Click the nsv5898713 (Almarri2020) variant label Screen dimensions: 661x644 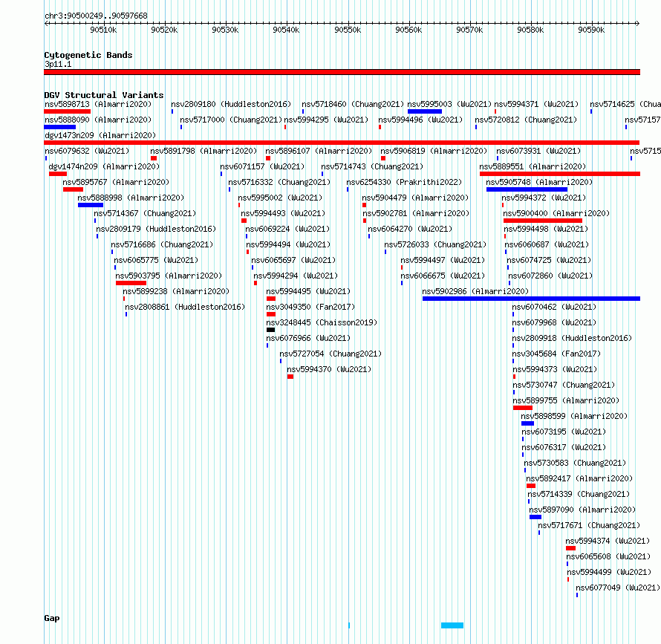pyautogui.click(x=98, y=104)
